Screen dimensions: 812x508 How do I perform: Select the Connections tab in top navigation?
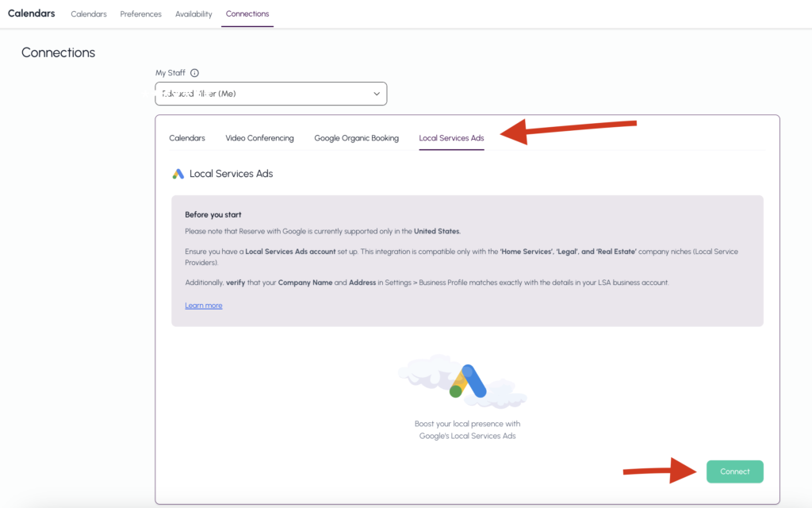(x=247, y=14)
